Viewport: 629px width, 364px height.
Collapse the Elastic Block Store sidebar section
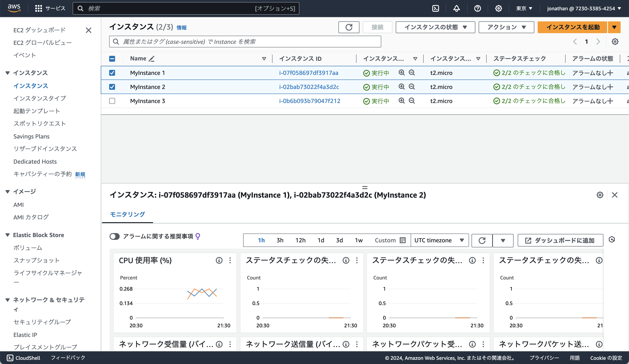pyautogui.click(x=8, y=235)
